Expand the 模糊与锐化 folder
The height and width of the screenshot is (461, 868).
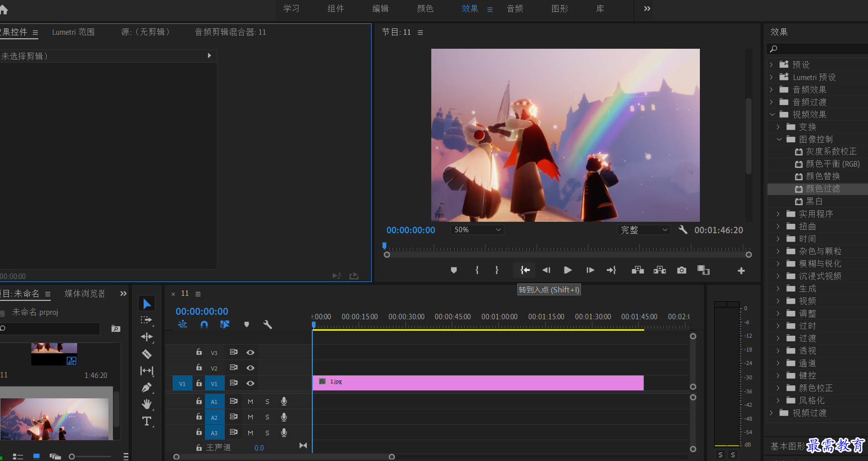pyautogui.click(x=778, y=264)
